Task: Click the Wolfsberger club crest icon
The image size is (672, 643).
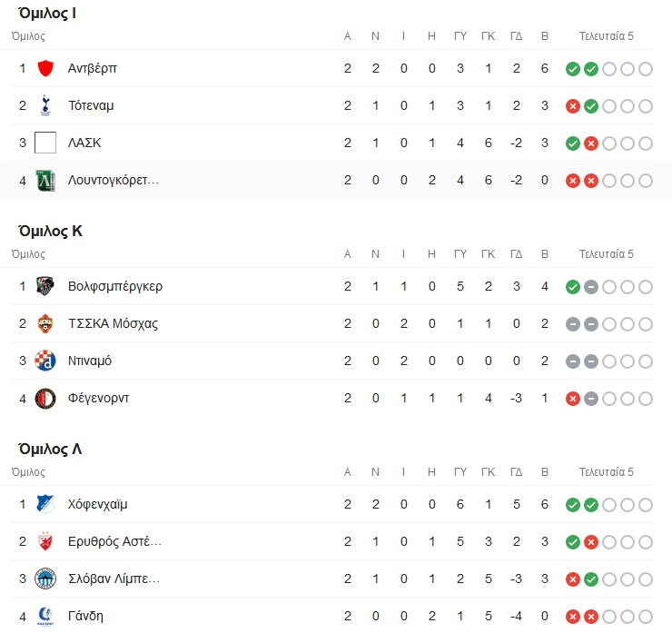Action: tap(45, 286)
